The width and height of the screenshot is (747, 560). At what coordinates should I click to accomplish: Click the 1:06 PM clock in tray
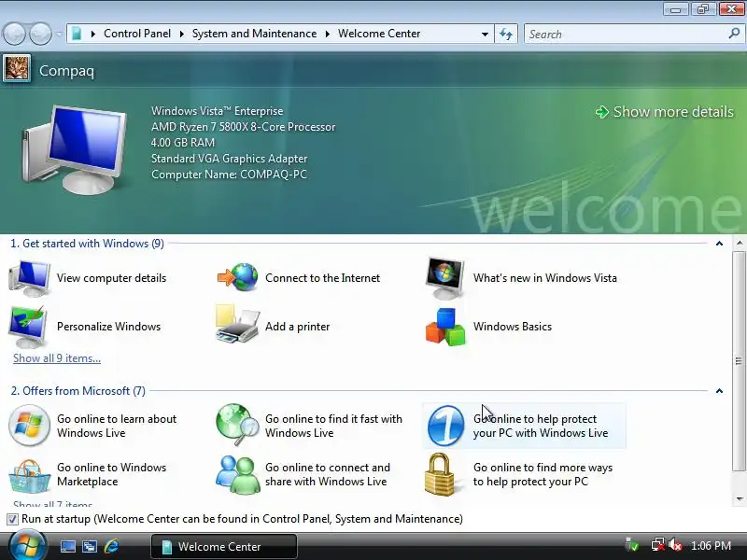[711, 546]
